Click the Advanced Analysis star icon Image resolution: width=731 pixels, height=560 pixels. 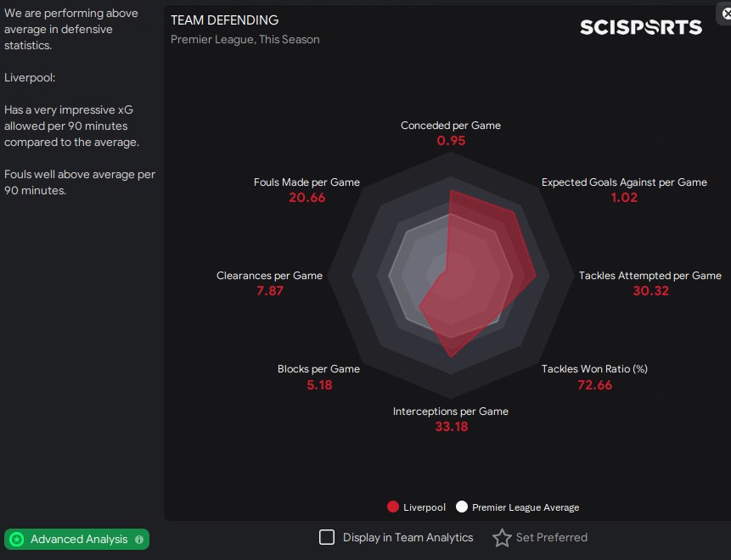(16, 540)
